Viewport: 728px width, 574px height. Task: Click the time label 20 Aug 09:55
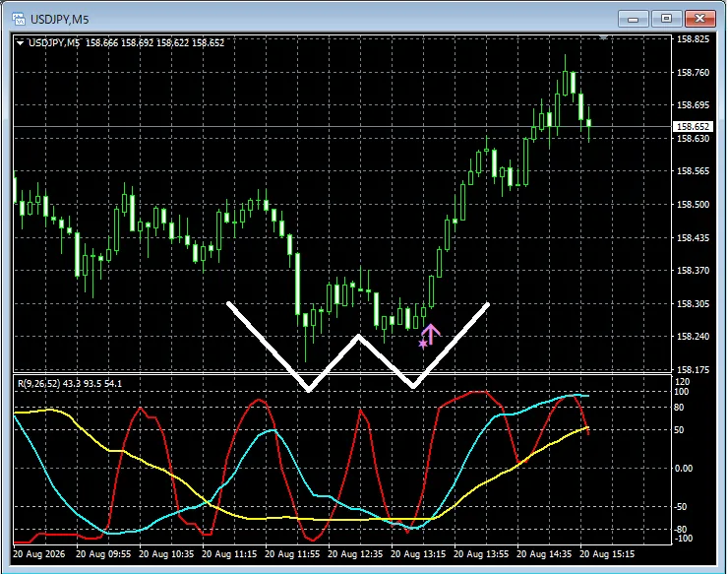pos(103,554)
